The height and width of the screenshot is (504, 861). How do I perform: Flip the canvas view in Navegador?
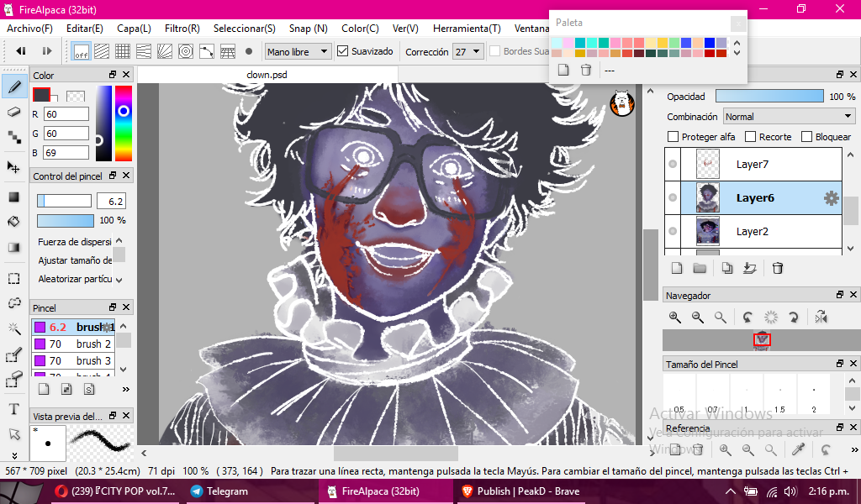point(821,317)
